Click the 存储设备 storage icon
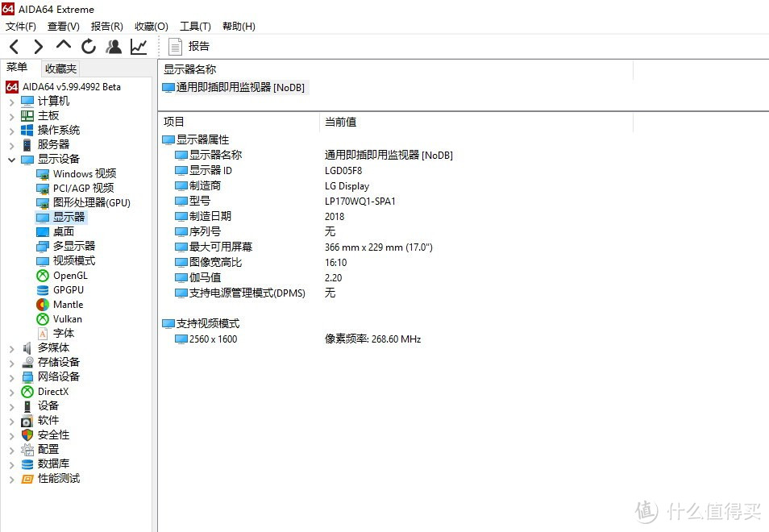769x532 pixels. [x=27, y=363]
